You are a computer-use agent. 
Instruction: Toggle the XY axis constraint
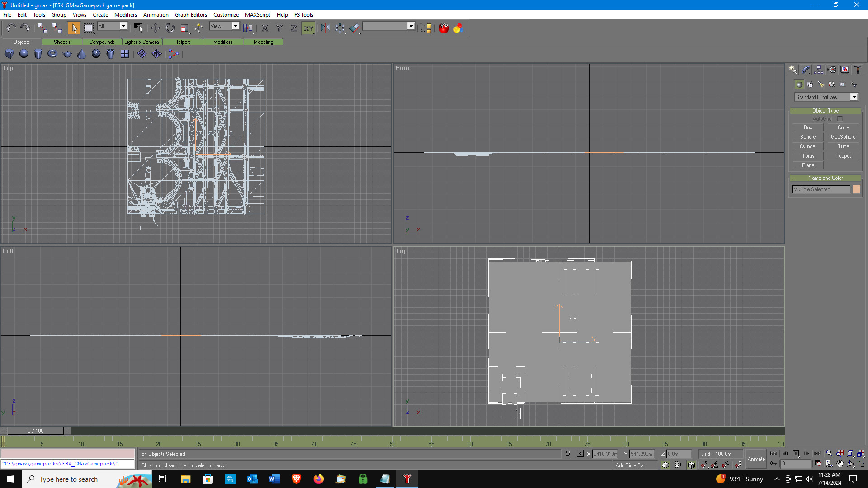tap(308, 28)
